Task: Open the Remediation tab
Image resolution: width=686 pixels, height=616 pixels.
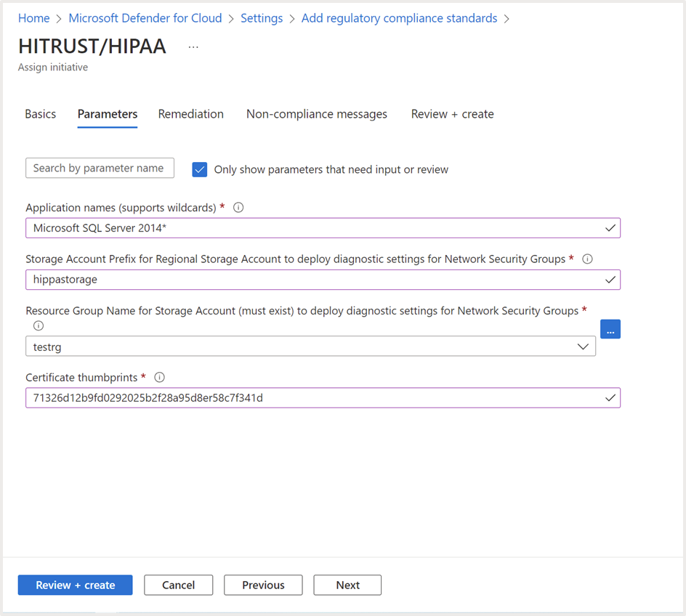Action: point(191,114)
